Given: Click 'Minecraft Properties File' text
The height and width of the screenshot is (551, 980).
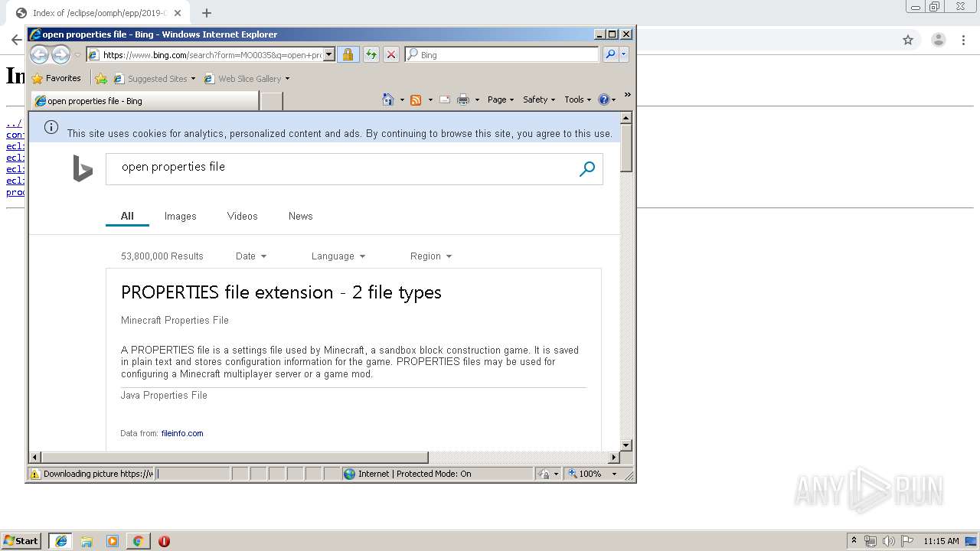Looking at the screenshot, I should [x=175, y=320].
